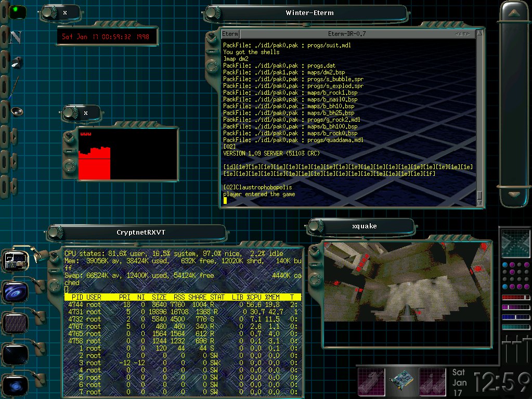Launch Netscape from the N icon

coord(16,37)
